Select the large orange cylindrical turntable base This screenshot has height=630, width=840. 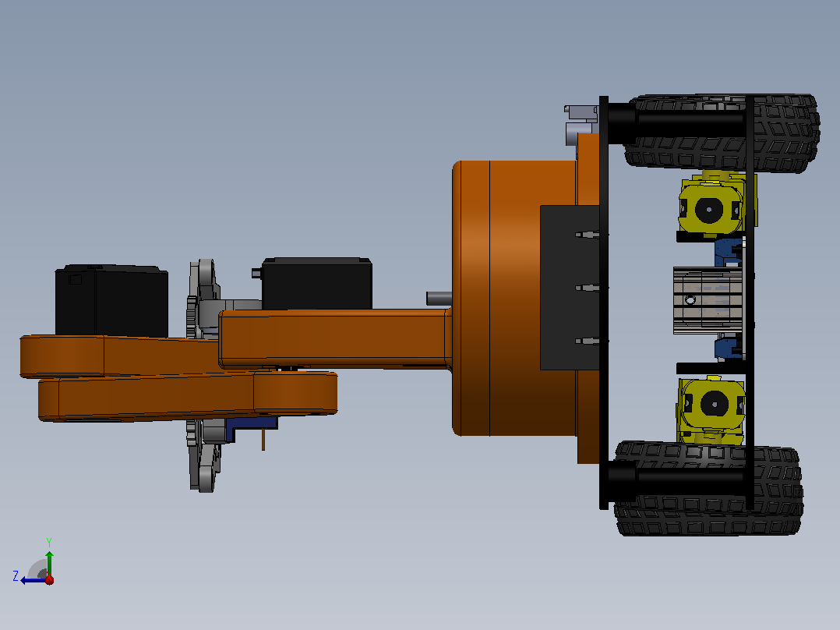point(514,298)
